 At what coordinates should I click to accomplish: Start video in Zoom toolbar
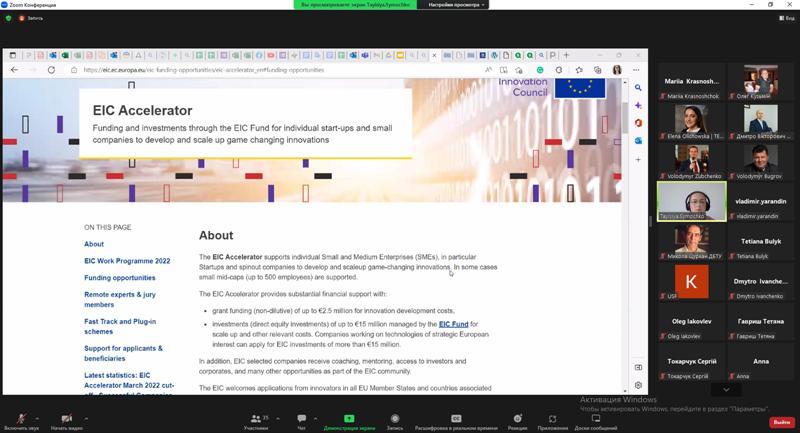tap(67, 421)
